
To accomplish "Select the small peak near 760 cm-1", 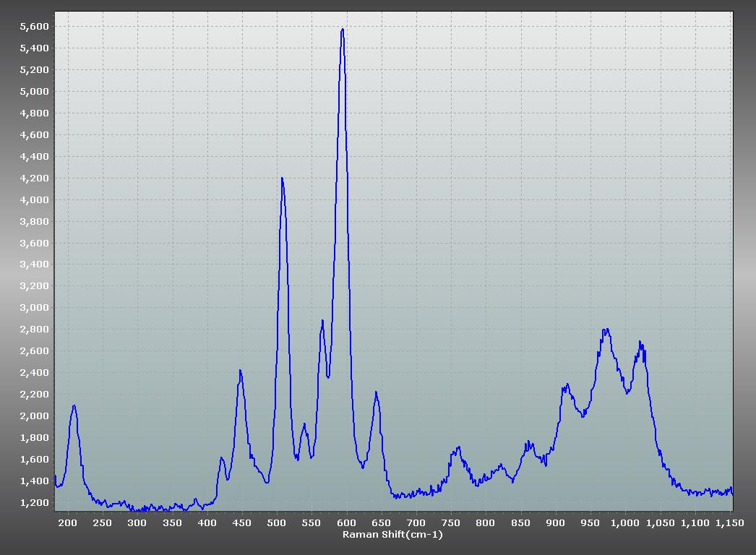I will 458,447.
